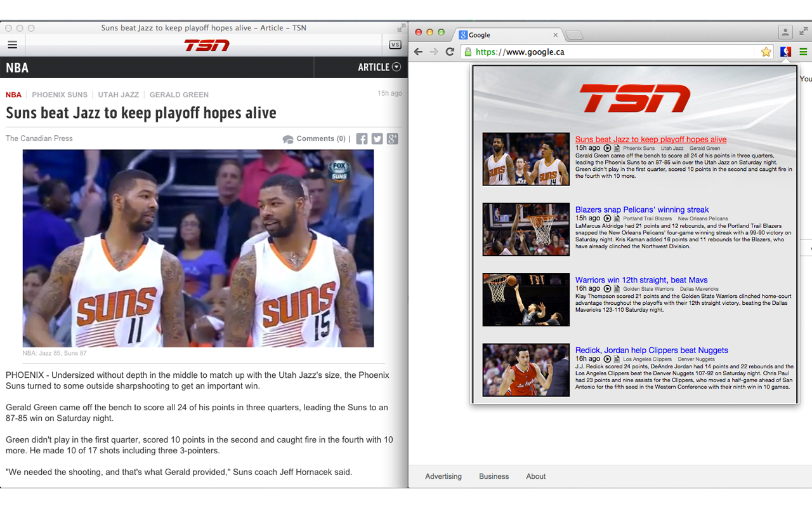Open the Chrome menu button

tap(803, 52)
